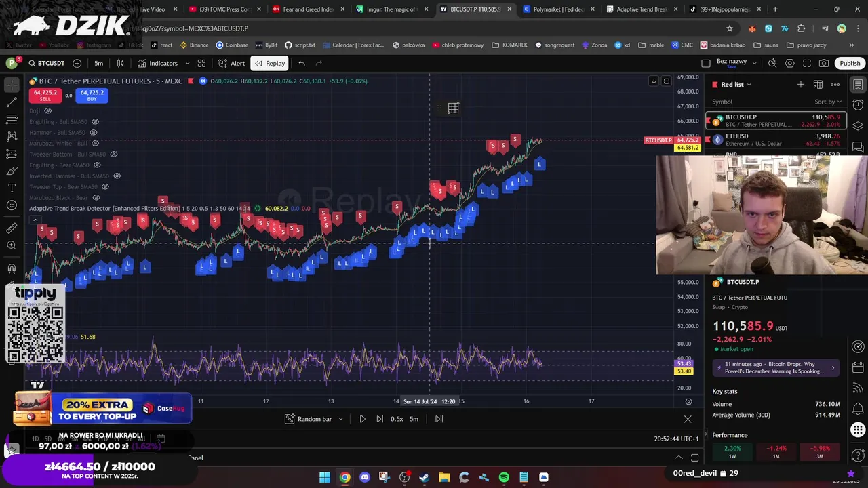Toggle visibility of Engulfing - Bear SMA50
Image resolution: width=868 pixels, height=488 pixels.
[x=97, y=165]
